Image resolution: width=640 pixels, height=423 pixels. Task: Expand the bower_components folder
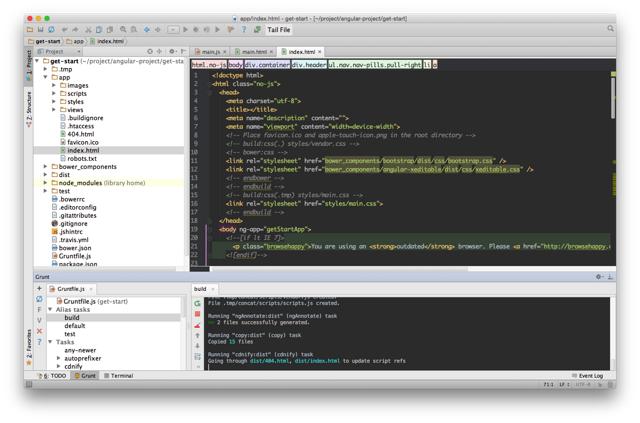click(47, 167)
